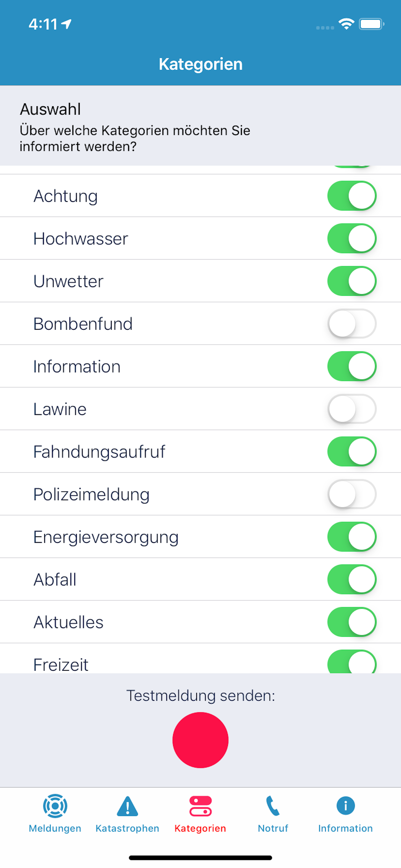Open the Meldungen radar icon
Image resolution: width=401 pixels, height=868 pixels.
(55, 806)
